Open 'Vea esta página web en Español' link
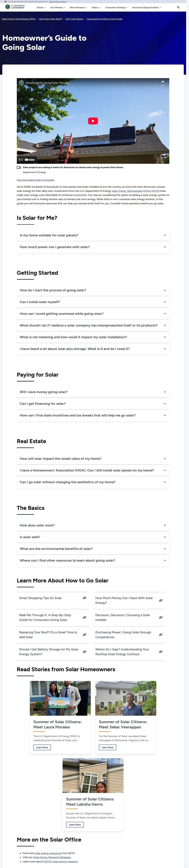The height and width of the screenshot is (868, 189). [35, 180]
